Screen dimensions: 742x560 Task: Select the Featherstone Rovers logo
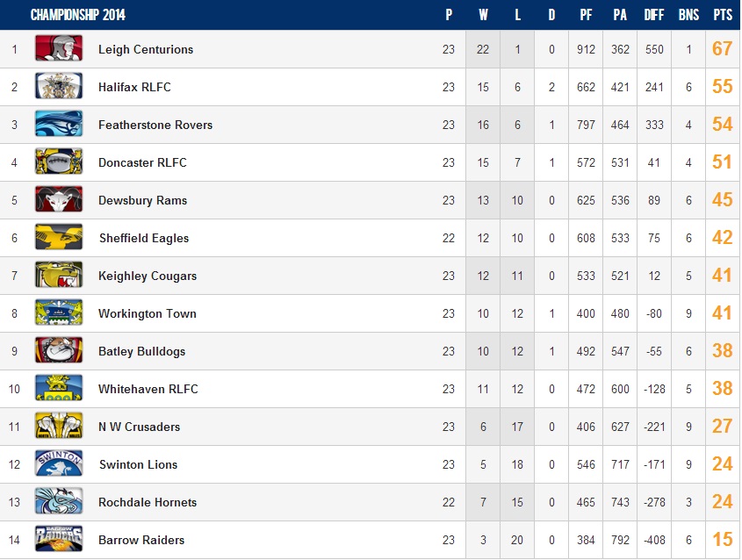pos(59,125)
